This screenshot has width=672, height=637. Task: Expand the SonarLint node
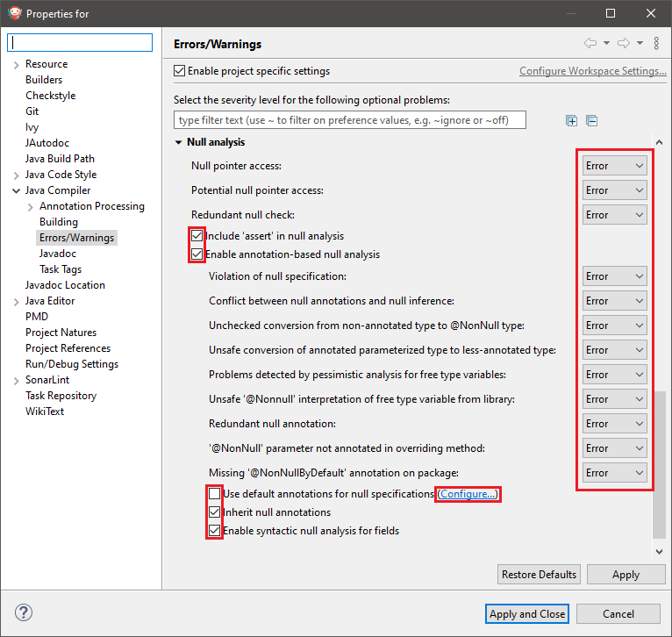point(17,381)
